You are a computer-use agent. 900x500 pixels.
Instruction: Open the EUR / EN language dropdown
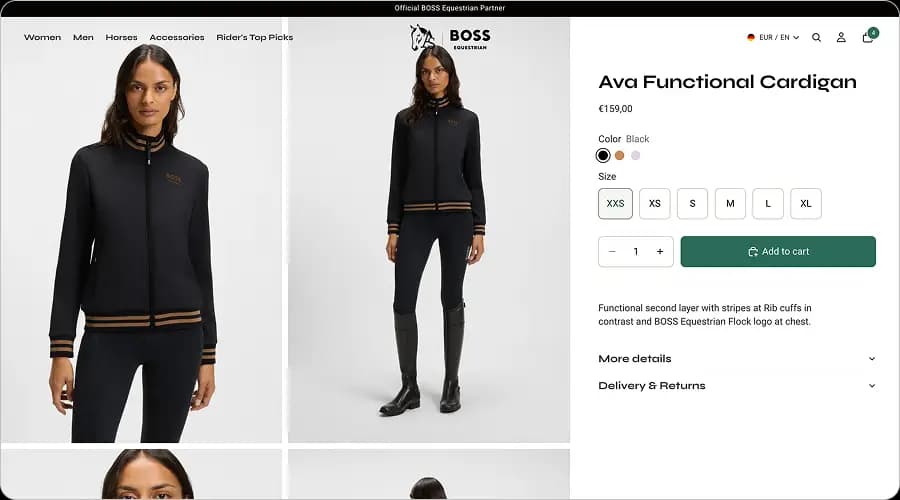773,38
